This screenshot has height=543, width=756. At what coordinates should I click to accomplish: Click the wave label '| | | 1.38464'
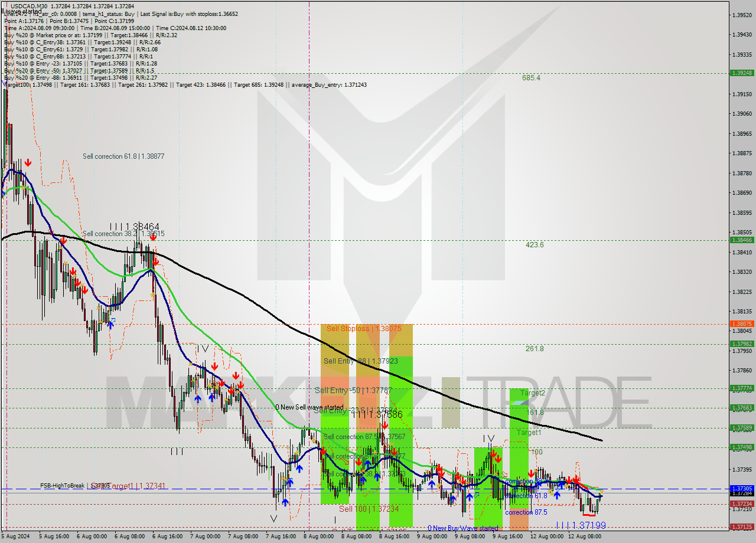[x=134, y=226]
